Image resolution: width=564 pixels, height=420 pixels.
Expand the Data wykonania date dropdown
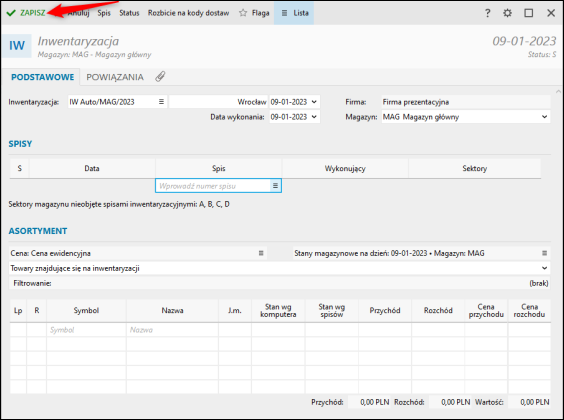click(x=314, y=117)
